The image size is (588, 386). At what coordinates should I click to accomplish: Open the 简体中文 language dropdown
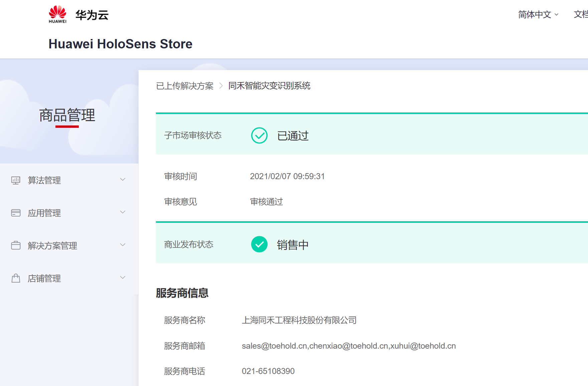(538, 15)
